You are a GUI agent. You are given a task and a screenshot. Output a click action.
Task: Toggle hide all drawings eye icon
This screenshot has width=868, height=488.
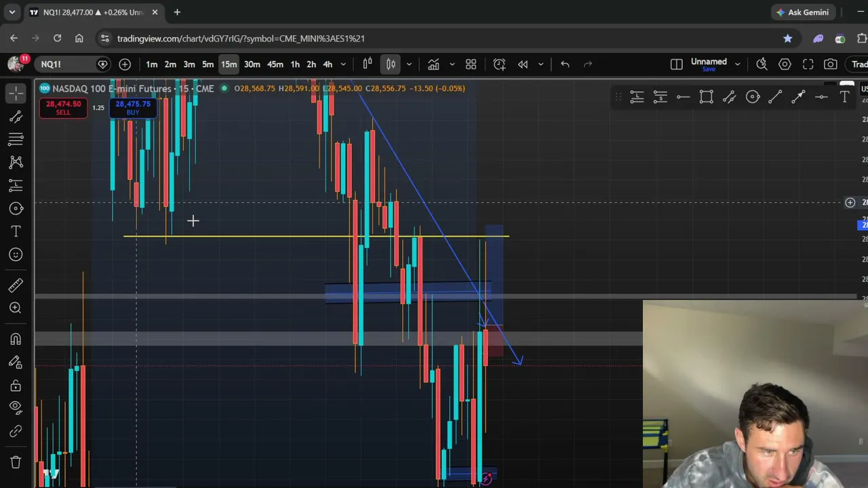(x=16, y=409)
